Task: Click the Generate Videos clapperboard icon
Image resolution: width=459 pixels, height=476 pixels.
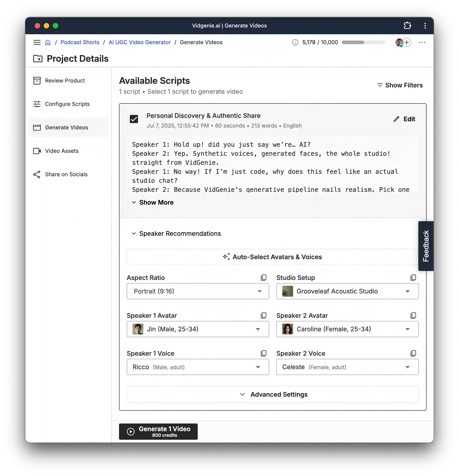Action: [37, 128]
